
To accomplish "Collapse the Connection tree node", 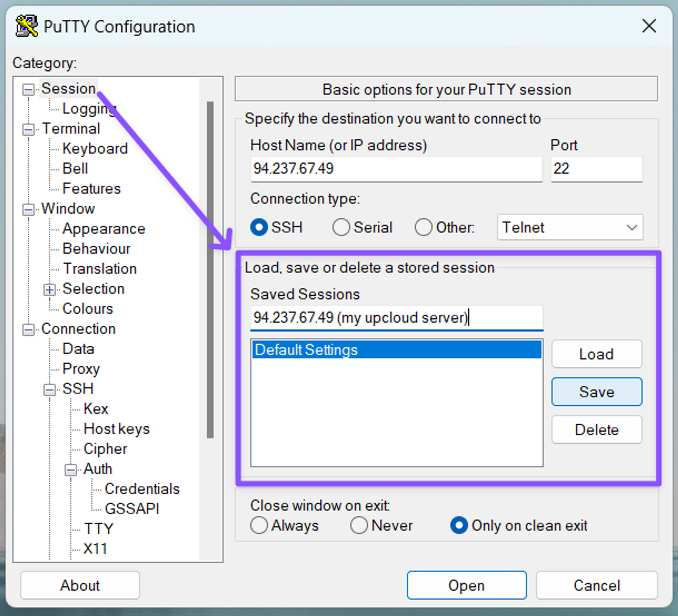I will pos(28,330).
